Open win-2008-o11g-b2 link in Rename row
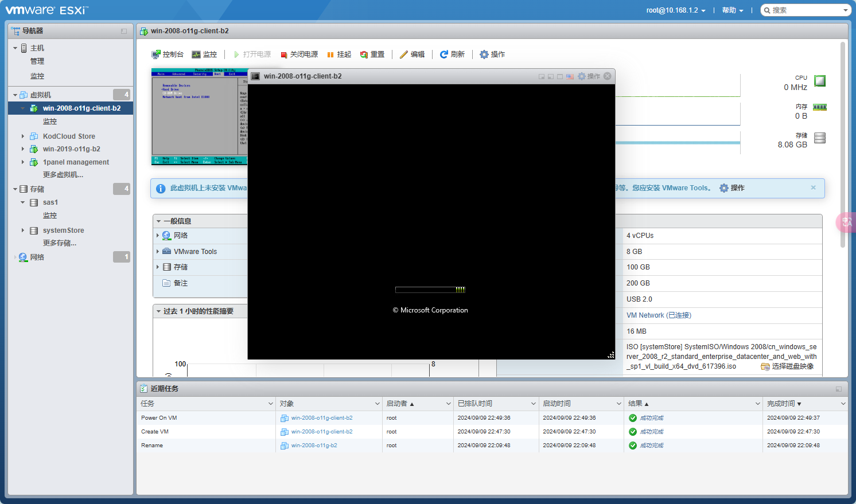This screenshot has width=856, height=504. click(314, 446)
